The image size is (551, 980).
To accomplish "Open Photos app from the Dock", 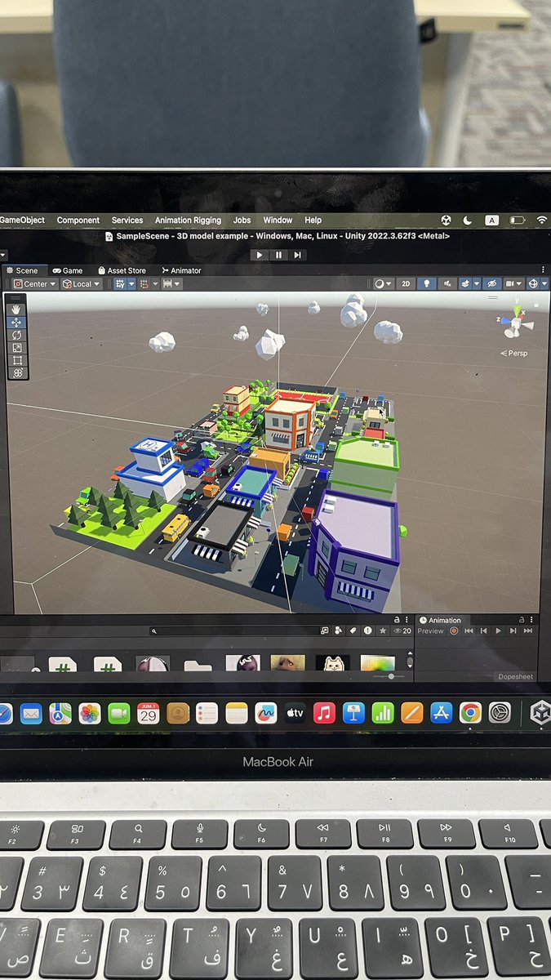I will click(x=90, y=713).
